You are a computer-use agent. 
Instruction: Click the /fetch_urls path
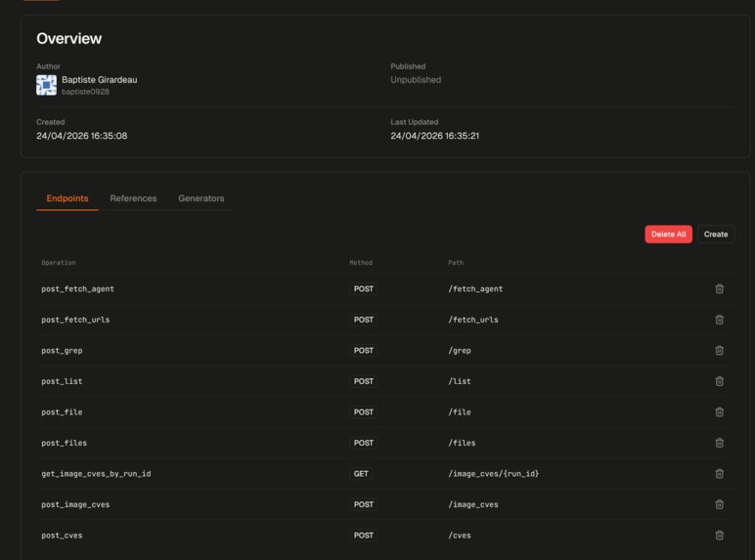coord(473,320)
